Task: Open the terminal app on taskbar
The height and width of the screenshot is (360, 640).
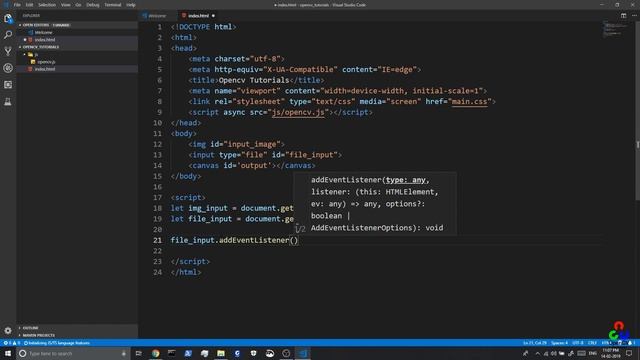Action: [x=172, y=353]
